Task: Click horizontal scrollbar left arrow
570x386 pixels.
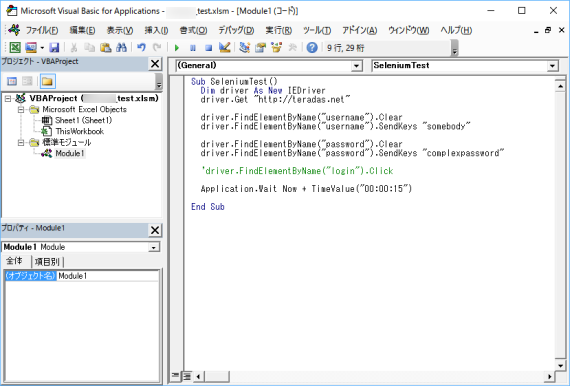Action: (198, 376)
